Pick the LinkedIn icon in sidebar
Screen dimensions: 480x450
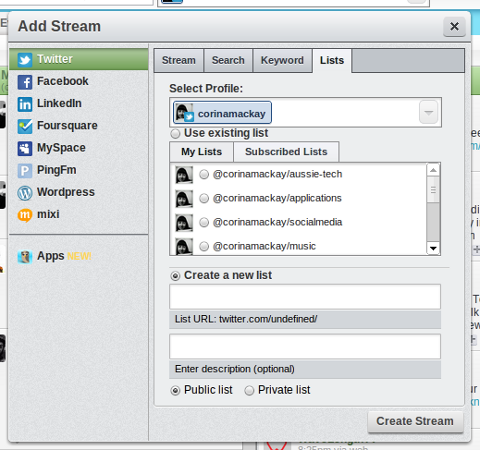pos(25,104)
